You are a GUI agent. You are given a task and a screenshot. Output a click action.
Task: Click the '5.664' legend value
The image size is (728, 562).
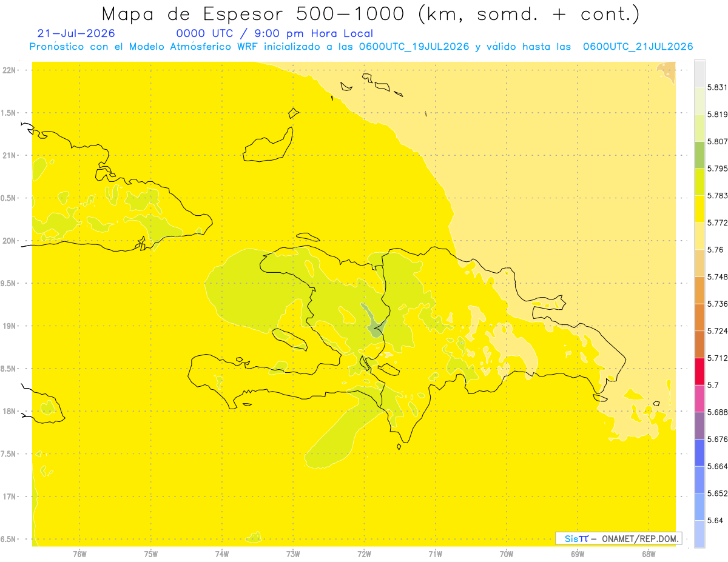(717, 466)
